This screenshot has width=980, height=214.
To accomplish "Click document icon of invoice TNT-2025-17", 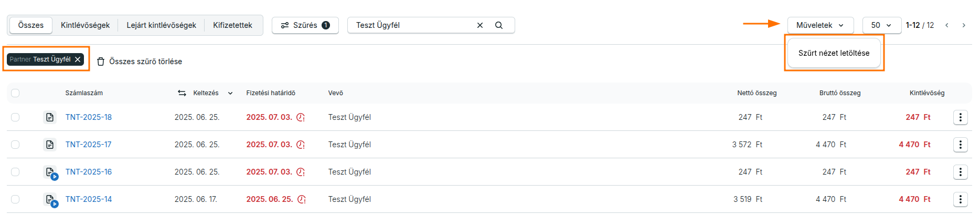I will tap(50, 145).
